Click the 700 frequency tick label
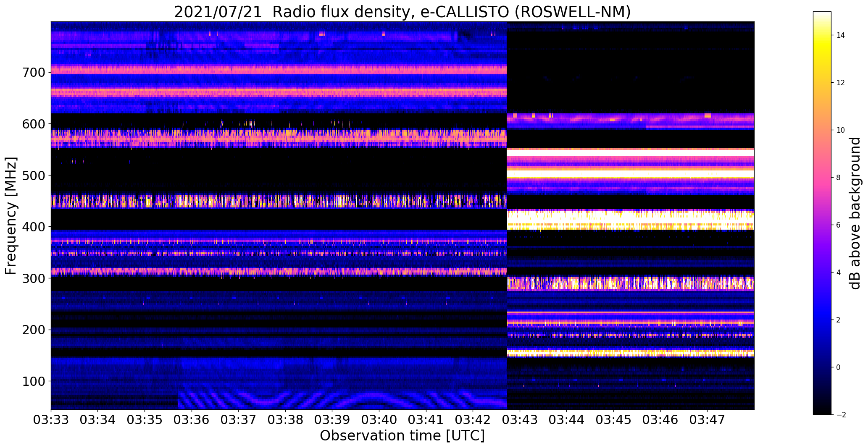Screen dimensions: 868x448 [33, 73]
